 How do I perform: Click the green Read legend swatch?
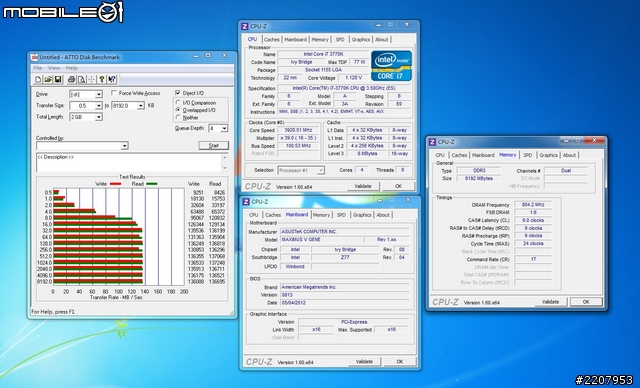tap(152, 184)
